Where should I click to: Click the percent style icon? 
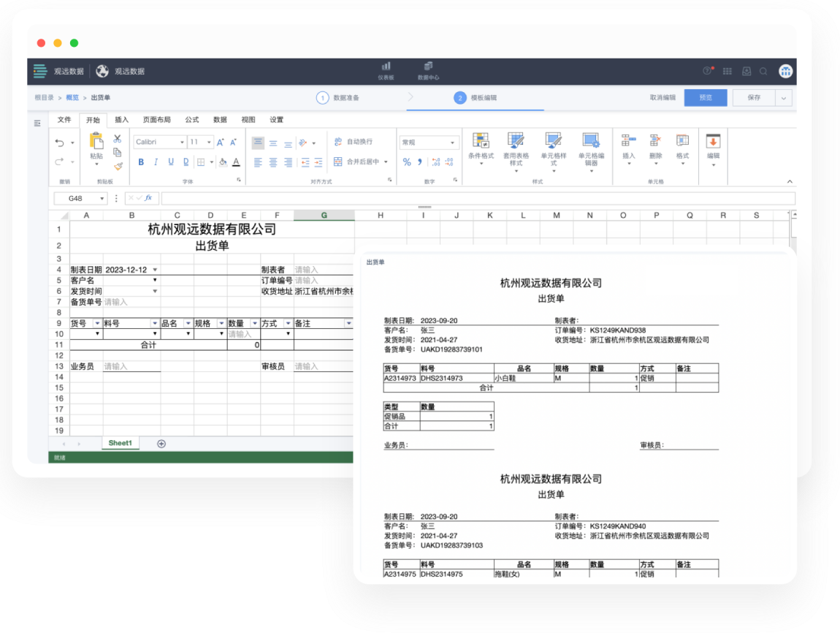(x=407, y=162)
